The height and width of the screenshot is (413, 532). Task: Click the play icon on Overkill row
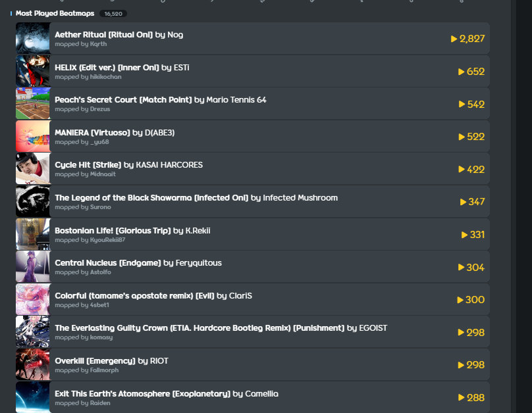(461, 365)
